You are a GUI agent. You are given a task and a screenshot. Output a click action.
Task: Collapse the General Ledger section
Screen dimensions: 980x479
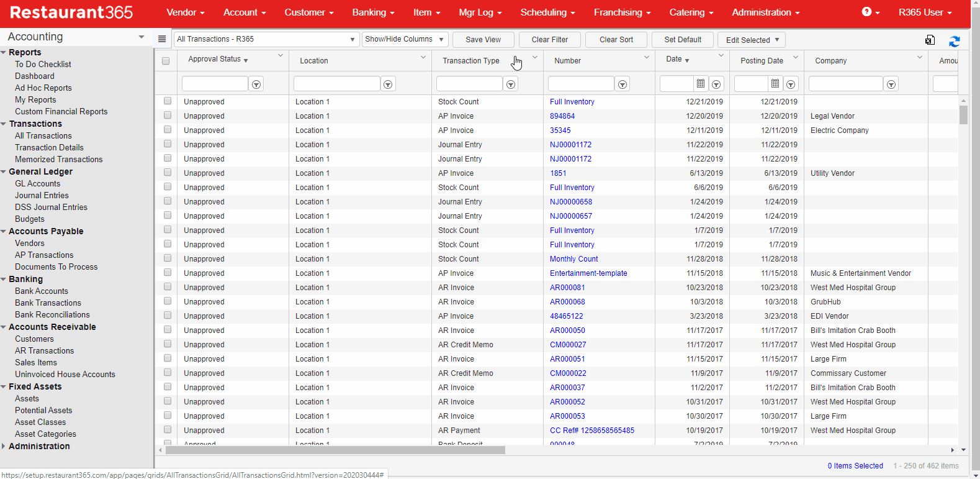[4, 172]
